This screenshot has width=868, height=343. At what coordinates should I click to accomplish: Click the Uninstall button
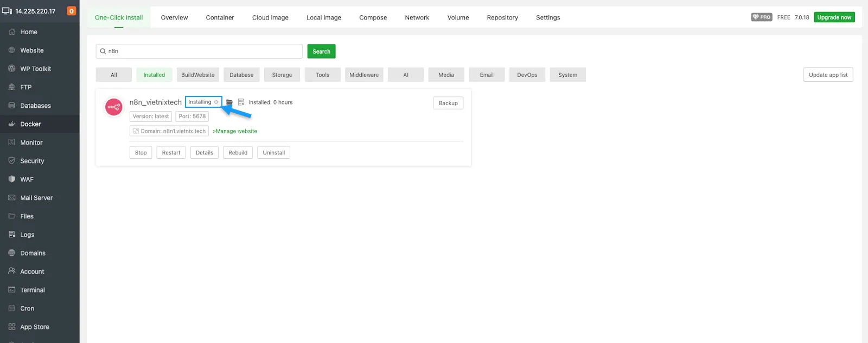273,153
